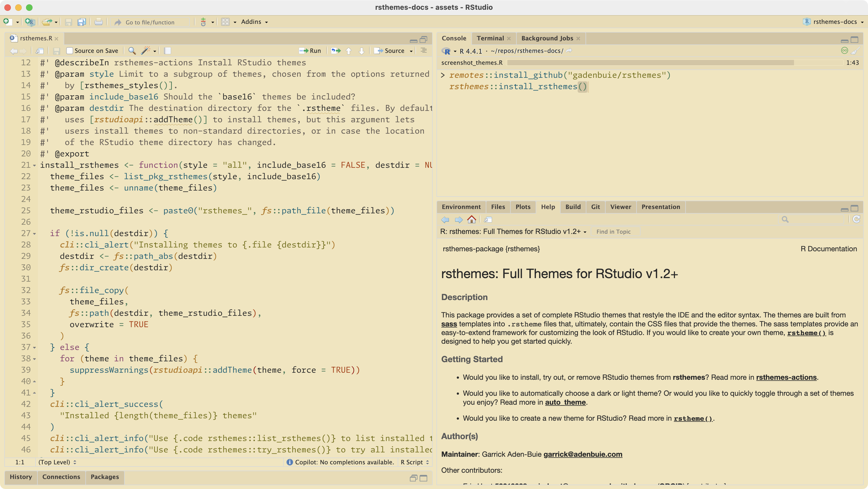Click the find/replace magnifier icon in editor
Viewport: 868px width, 489px height.
[132, 50]
